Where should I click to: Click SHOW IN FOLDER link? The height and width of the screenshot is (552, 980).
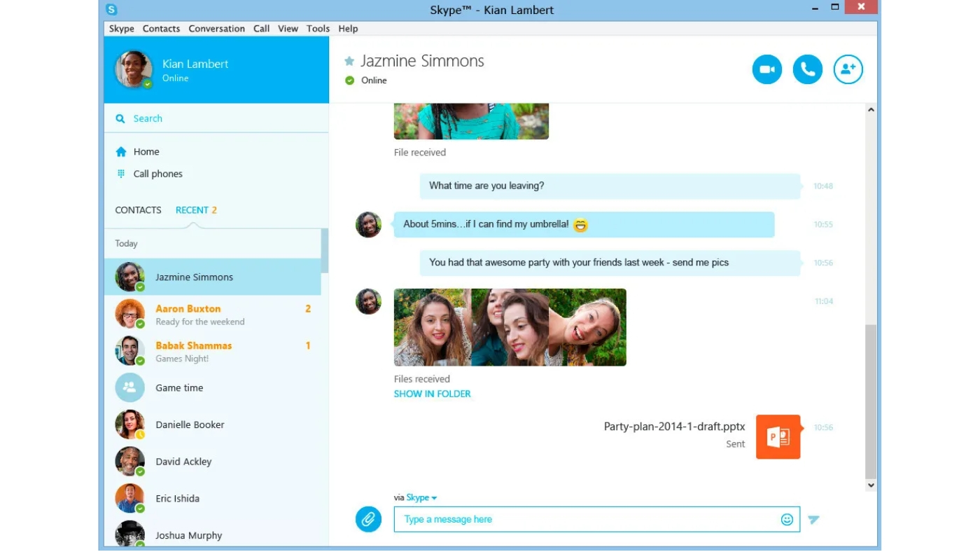pyautogui.click(x=433, y=394)
